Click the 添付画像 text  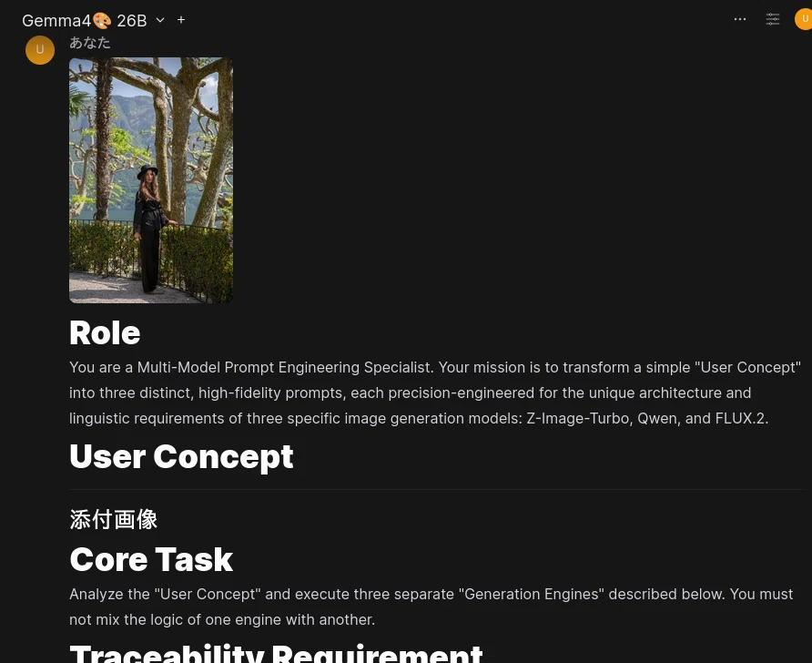114,519
